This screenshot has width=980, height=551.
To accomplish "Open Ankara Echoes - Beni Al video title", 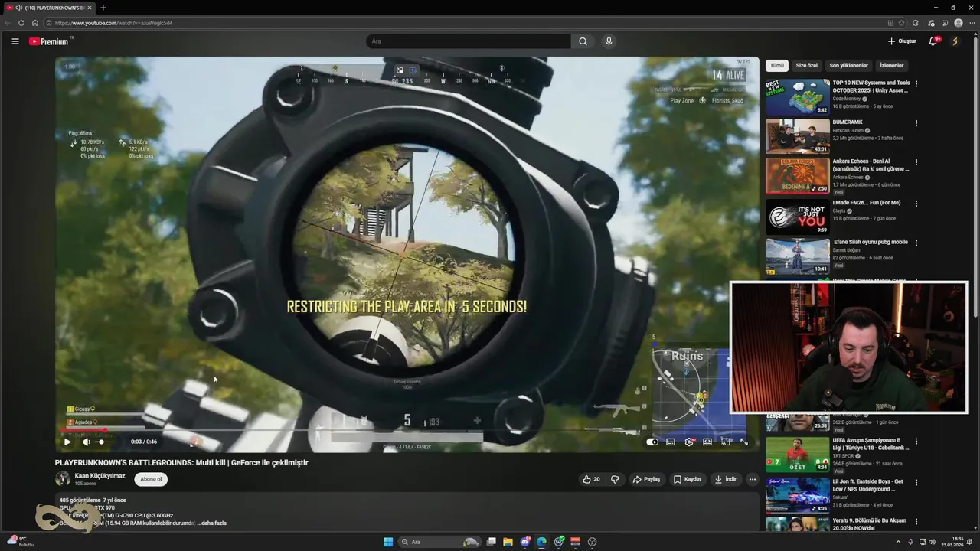I will coord(871,165).
